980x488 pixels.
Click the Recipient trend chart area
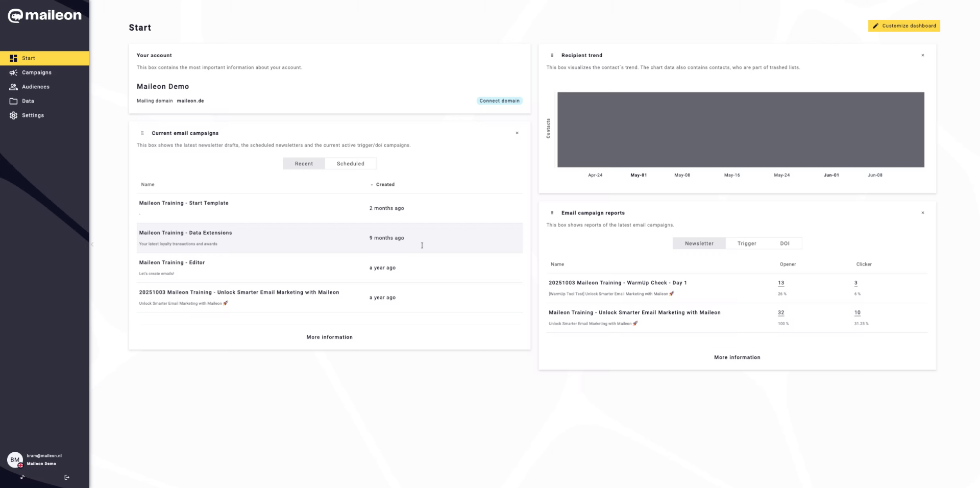[x=741, y=130]
